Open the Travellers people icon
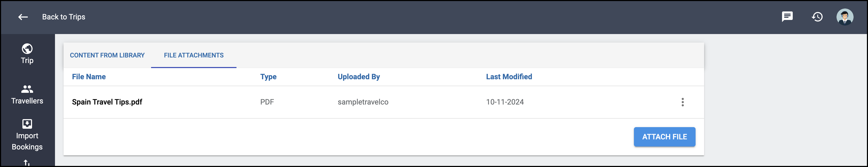The height and width of the screenshot is (167, 868). click(27, 89)
